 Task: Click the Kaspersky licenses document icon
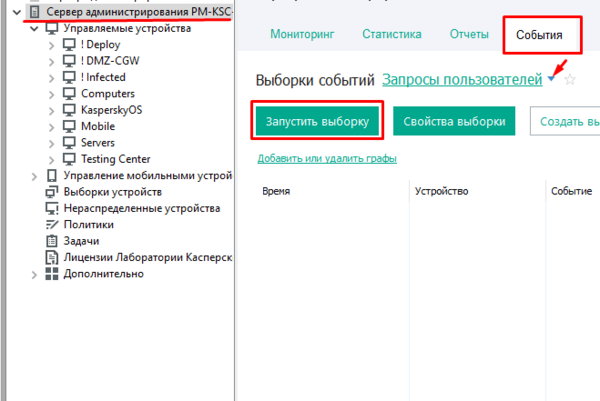point(52,258)
